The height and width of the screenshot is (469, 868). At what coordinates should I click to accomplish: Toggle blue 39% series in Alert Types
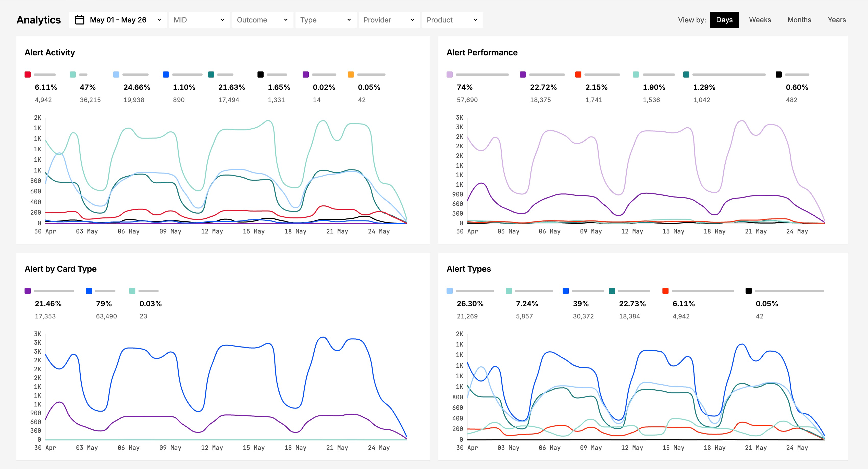tap(566, 291)
